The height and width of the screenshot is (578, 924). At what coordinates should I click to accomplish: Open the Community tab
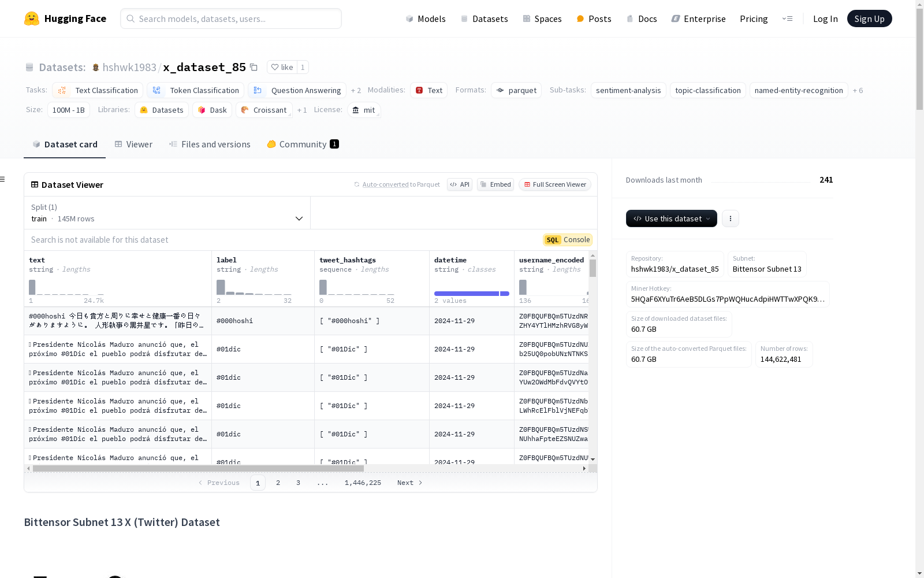tap(303, 144)
